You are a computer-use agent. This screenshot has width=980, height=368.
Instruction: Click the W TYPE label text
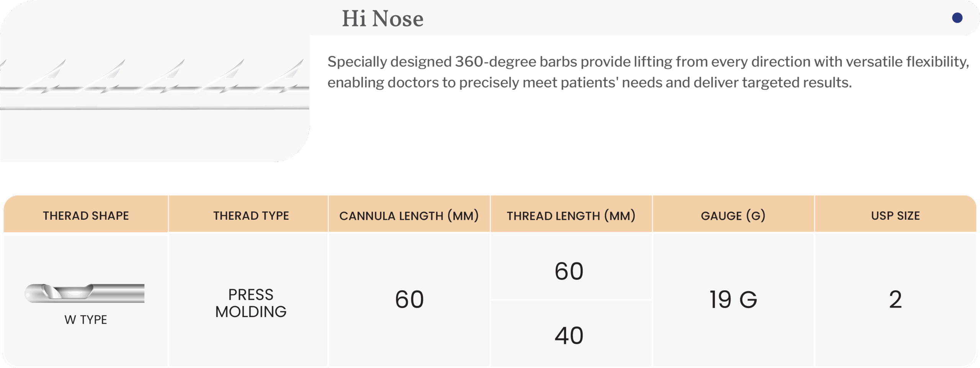coord(86,319)
